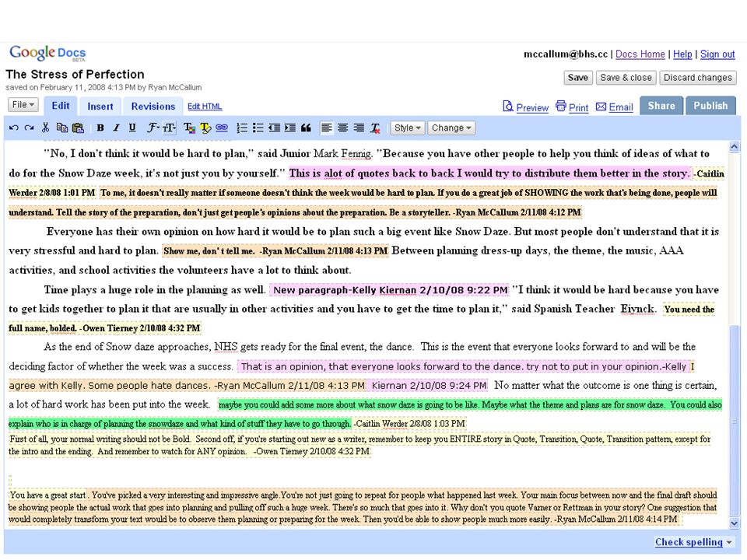Click the account email mccallum@bhs.cc

pyautogui.click(x=566, y=54)
